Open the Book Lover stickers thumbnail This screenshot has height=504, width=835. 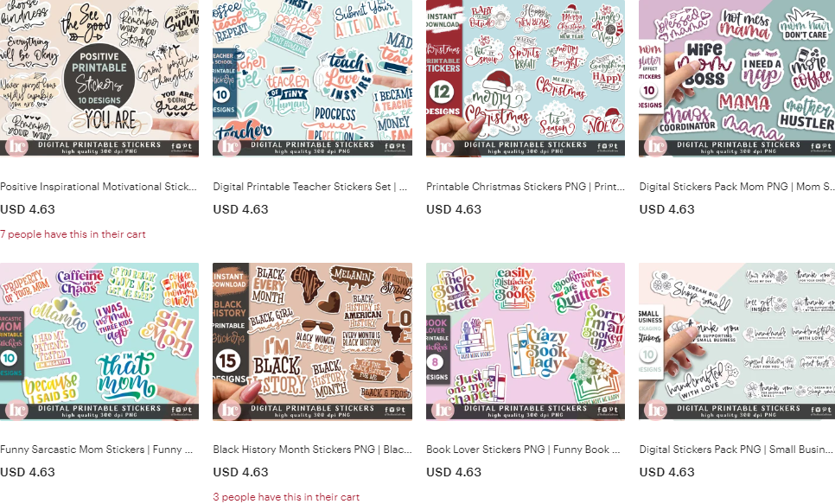(x=525, y=341)
